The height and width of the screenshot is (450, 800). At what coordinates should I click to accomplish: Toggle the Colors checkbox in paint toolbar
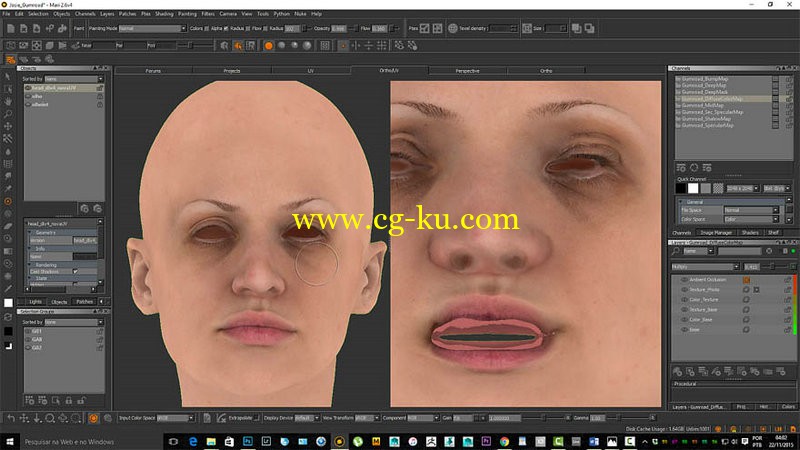coord(206,29)
